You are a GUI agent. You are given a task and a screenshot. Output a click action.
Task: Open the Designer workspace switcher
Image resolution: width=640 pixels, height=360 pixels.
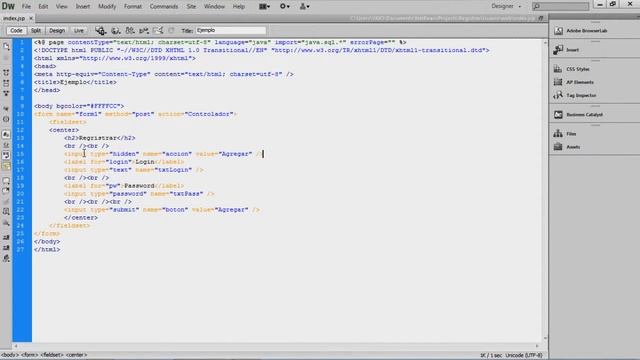tap(506, 7)
